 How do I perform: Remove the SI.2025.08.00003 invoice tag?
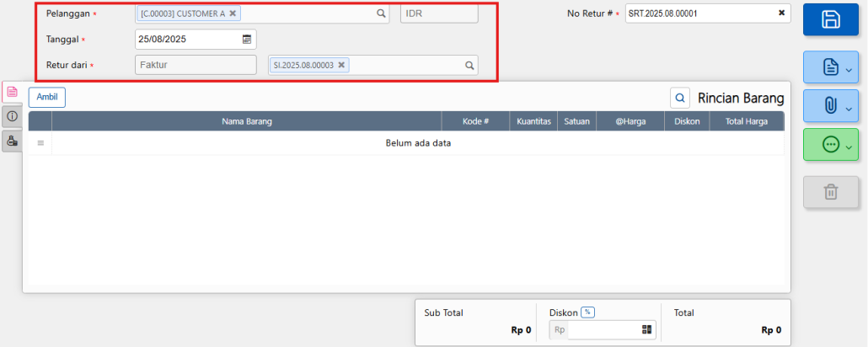pyautogui.click(x=341, y=65)
